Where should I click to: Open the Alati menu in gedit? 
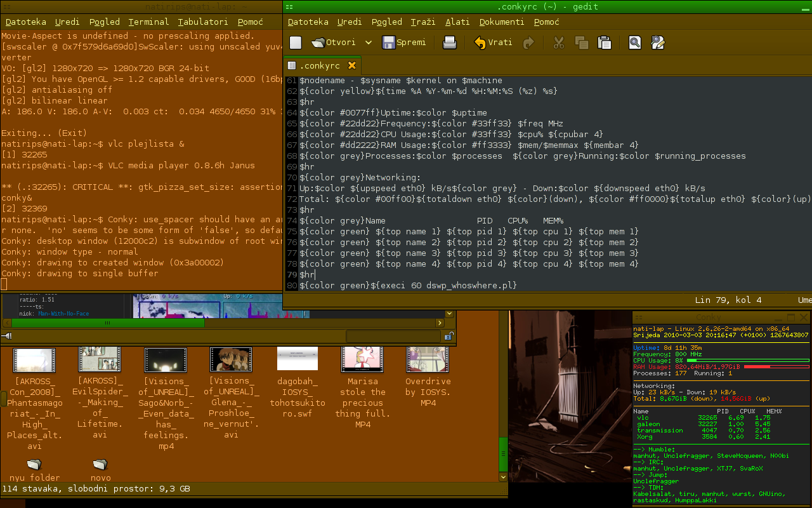pyautogui.click(x=457, y=22)
